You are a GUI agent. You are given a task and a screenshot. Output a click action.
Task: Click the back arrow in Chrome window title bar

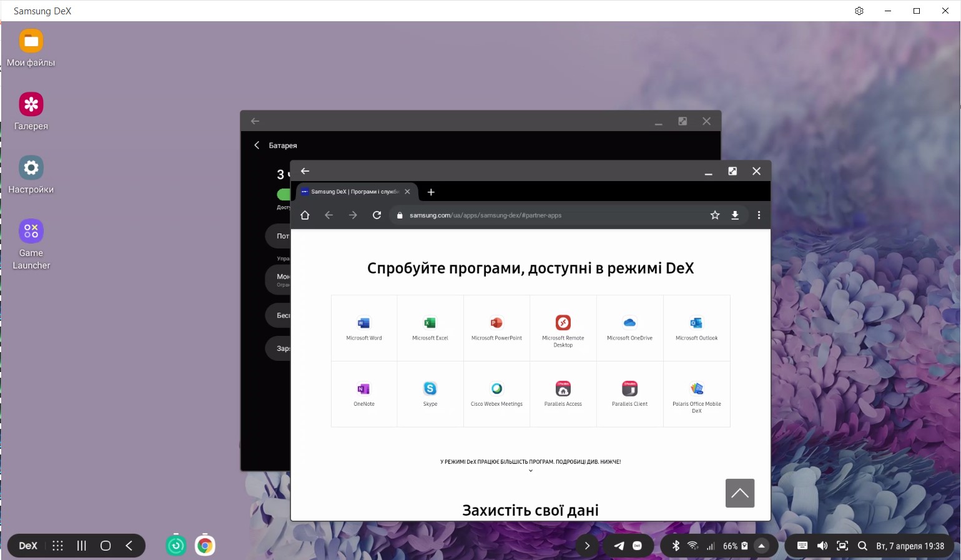(305, 171)
